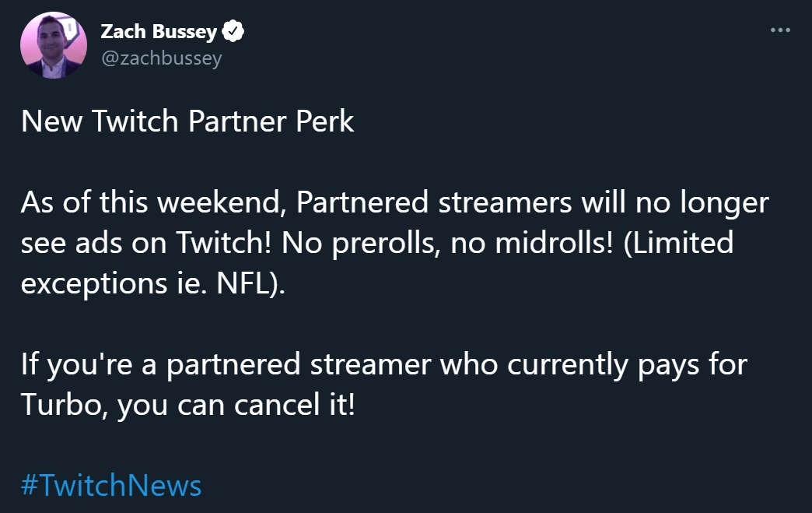812x513 pixels.
Task: Click the phrase 'No prerolls'
Action: click(360, 243)
